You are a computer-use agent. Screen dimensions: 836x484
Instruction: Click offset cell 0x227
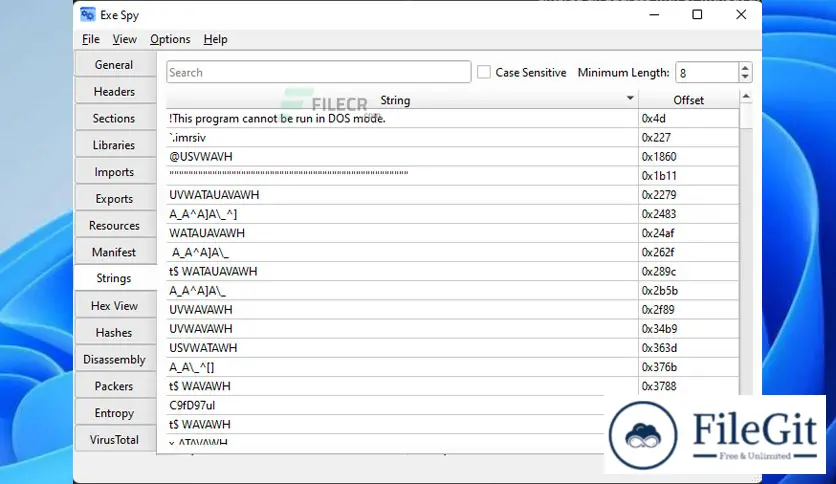click(688, 138)
